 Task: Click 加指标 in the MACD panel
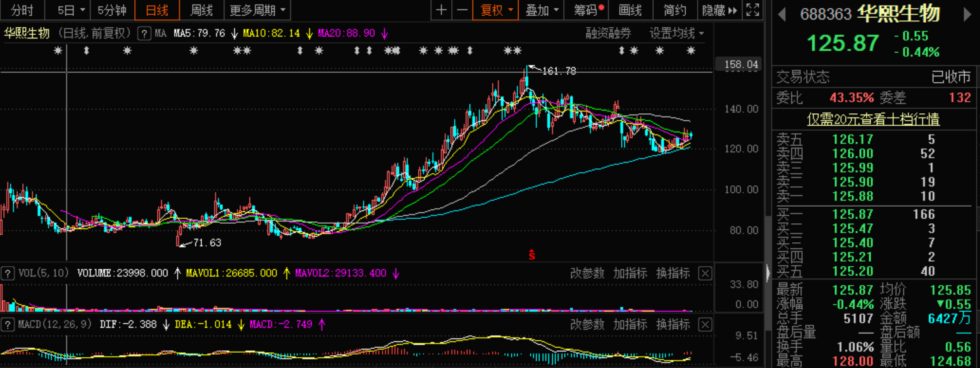630,324
